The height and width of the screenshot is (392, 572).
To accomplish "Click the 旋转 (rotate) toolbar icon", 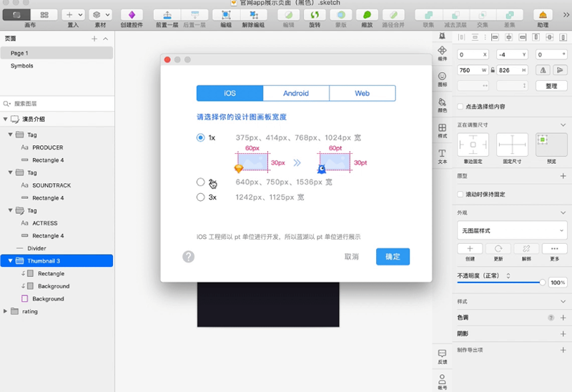I will [x=315, y=14].
